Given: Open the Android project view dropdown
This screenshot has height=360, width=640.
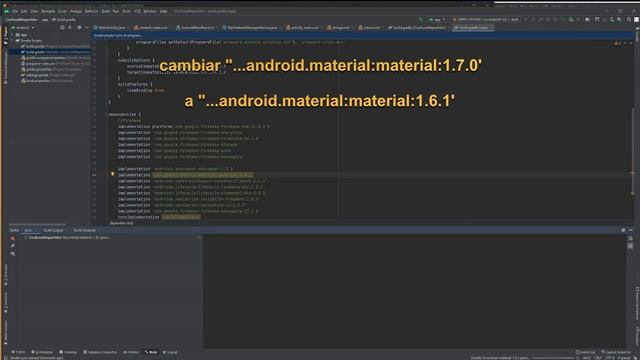Looking at the screenshot, I should (23, 28).
